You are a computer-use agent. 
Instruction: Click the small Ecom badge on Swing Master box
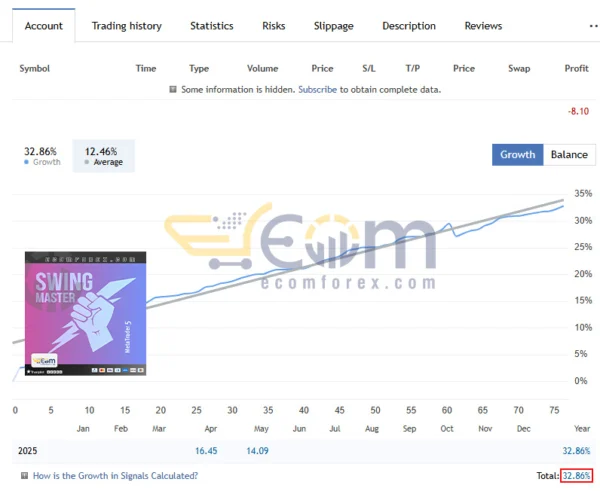pyautogui.click(x=45, y=360)
